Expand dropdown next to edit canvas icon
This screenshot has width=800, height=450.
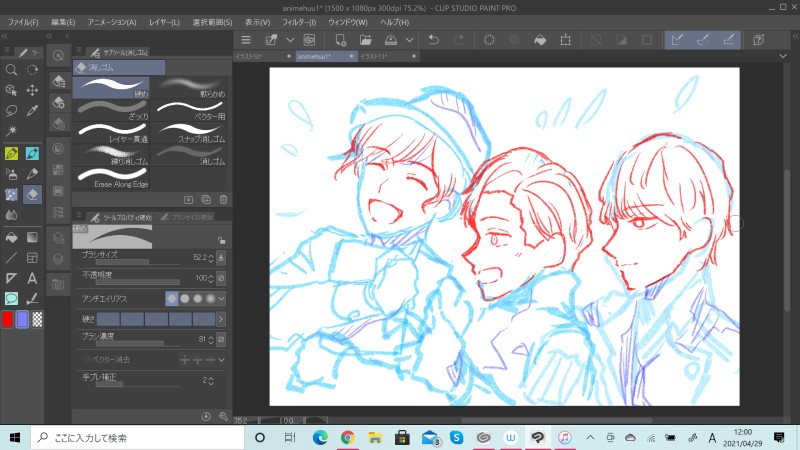click(x=290, y=40)
